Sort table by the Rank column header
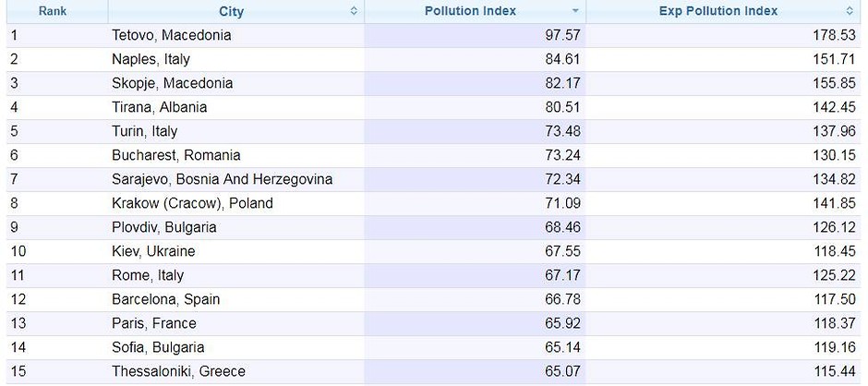 point(52,11)
